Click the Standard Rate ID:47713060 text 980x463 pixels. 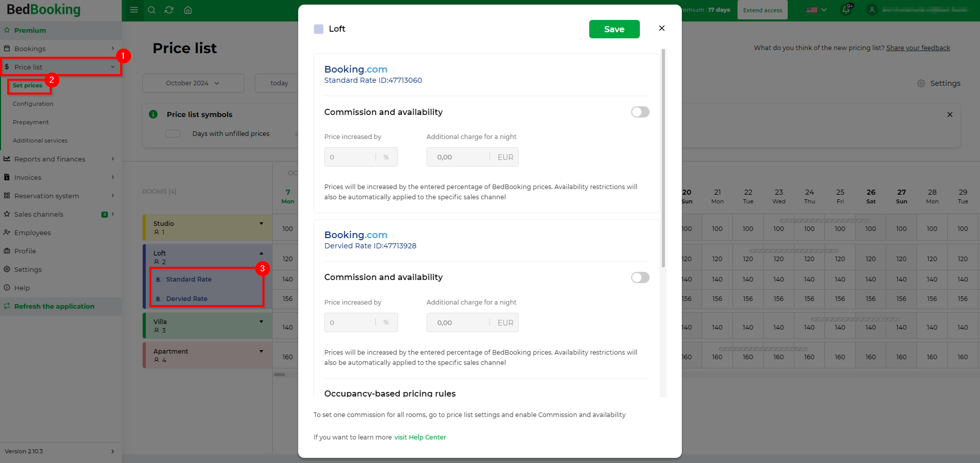373,80
